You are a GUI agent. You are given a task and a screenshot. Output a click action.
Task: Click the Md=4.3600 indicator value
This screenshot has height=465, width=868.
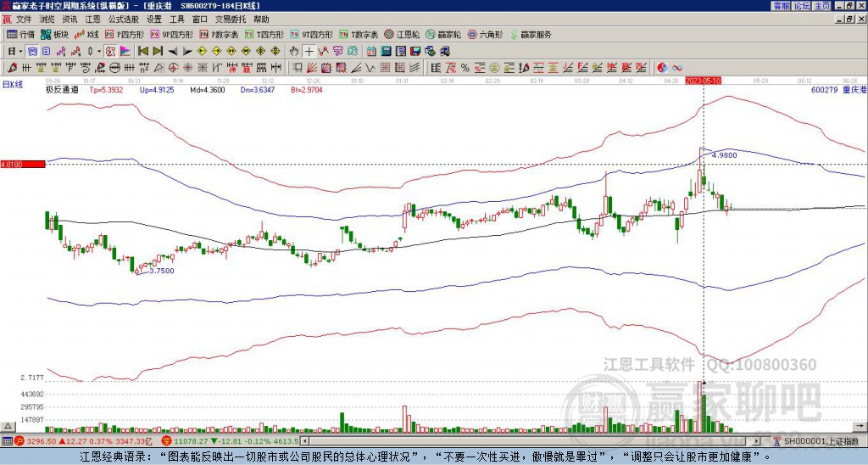[208, 89]
